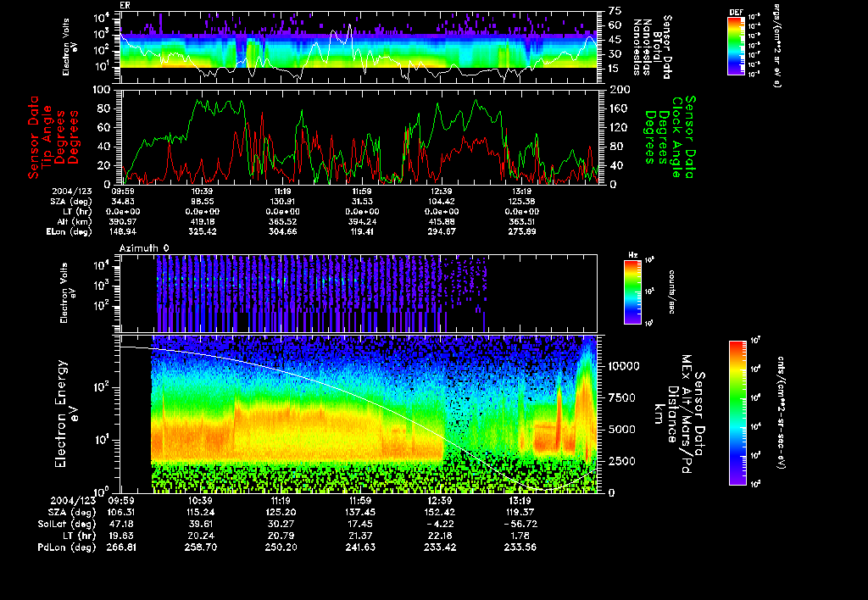
Task: Click the SolLat value 30.27
Action: click(x=281, y=525)
